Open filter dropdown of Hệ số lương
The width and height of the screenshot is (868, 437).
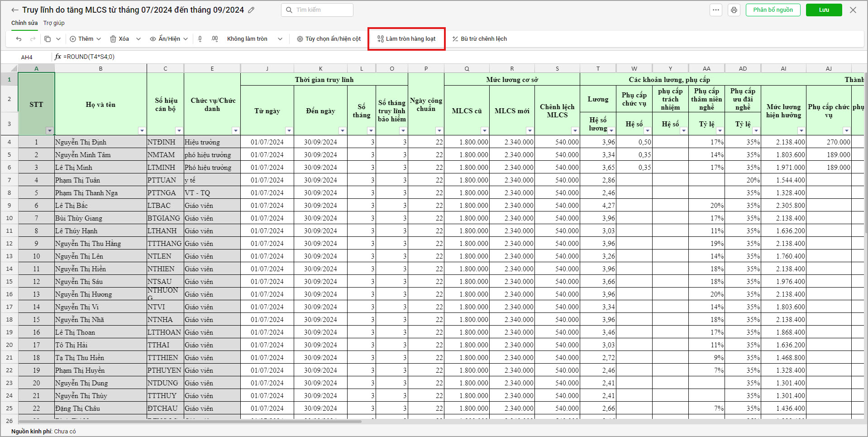tap(611, 131)
